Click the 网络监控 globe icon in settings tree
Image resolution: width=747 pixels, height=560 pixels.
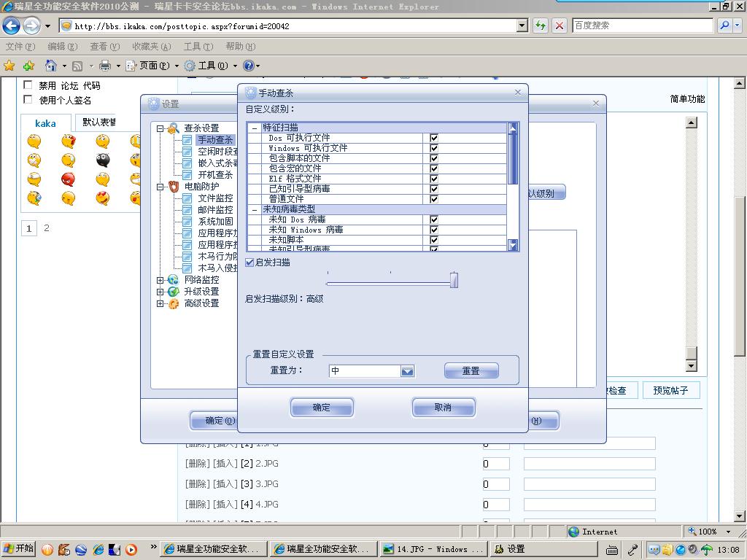173,279
